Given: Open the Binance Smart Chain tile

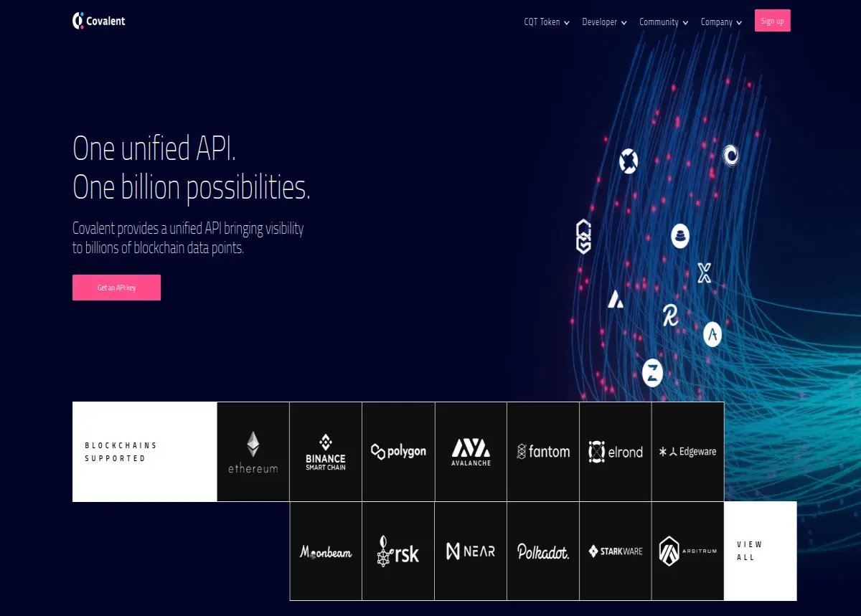Looking at the screenshot, I should click(326, 452).
